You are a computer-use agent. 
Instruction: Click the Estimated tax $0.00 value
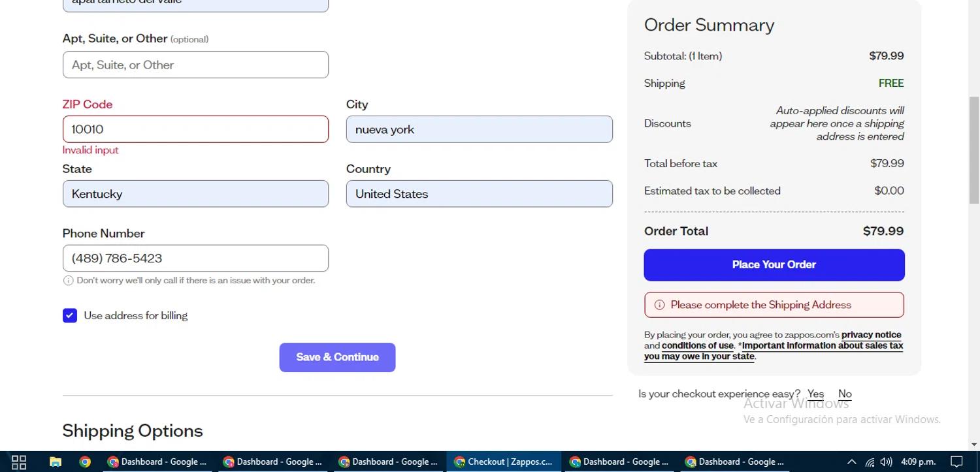(889, 191)
